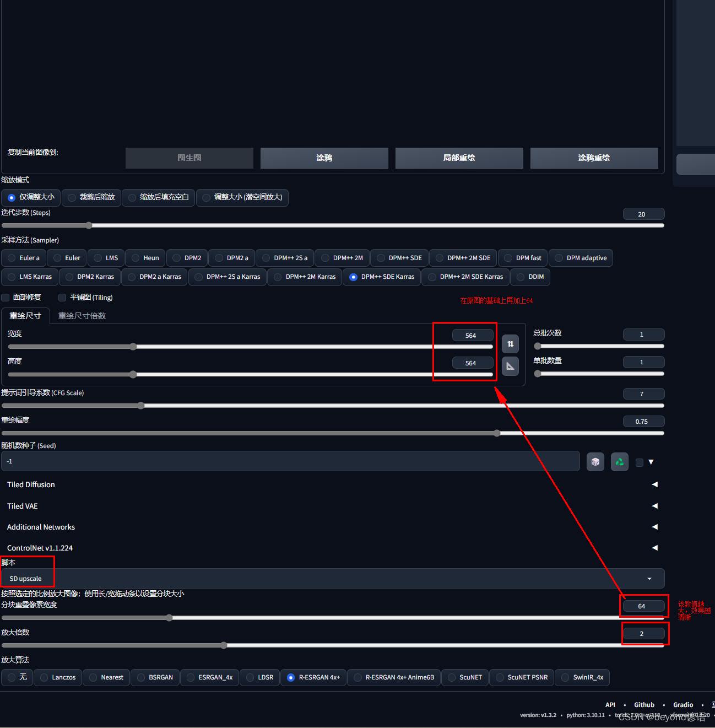This screenshot has width=715, height=728.
Task: Choose DPM++ 2M SDE sampler
Action: coord(463,258)
